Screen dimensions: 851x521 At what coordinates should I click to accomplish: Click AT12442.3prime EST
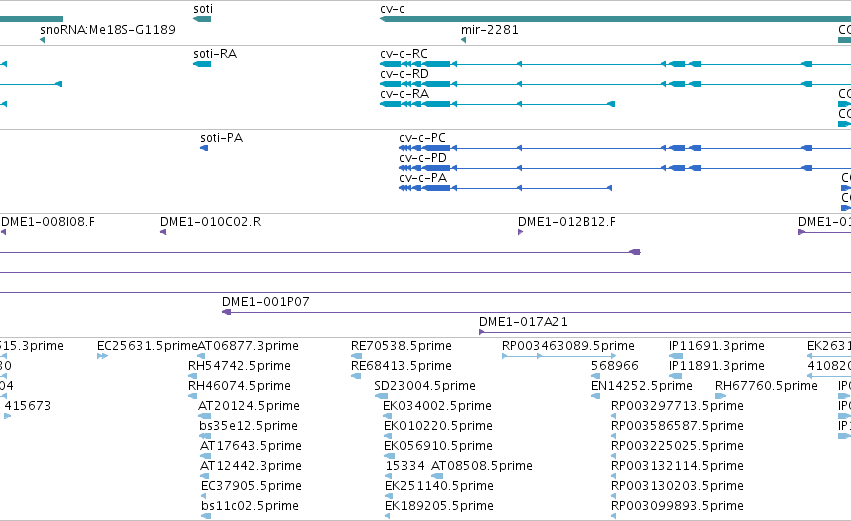(x=205, y=476)
